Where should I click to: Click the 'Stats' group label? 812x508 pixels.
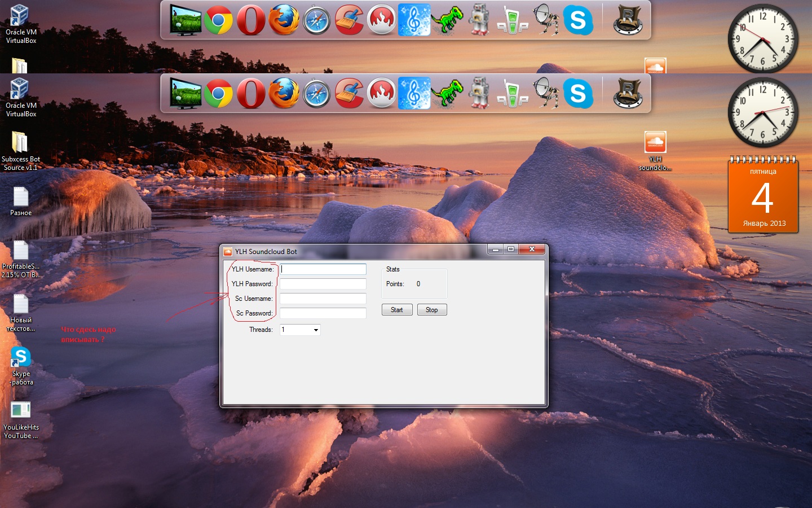coord(393,269)
